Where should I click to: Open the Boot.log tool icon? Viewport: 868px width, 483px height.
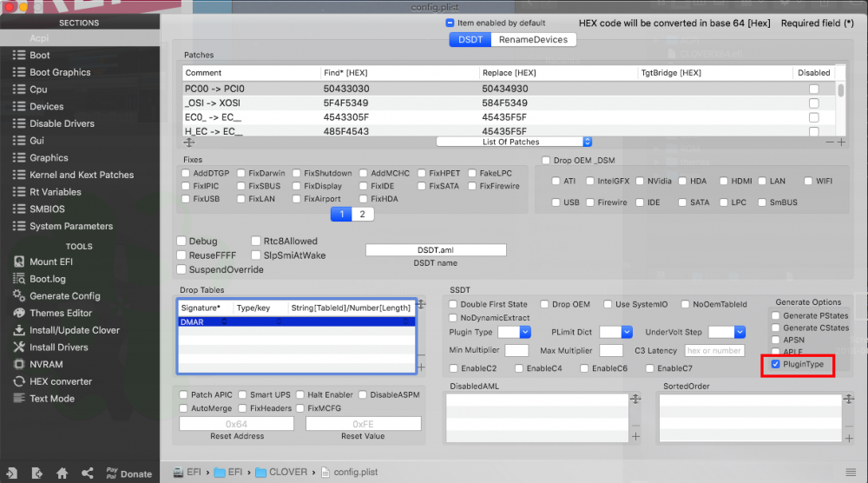pyautogui.click(x=19, y=279)
